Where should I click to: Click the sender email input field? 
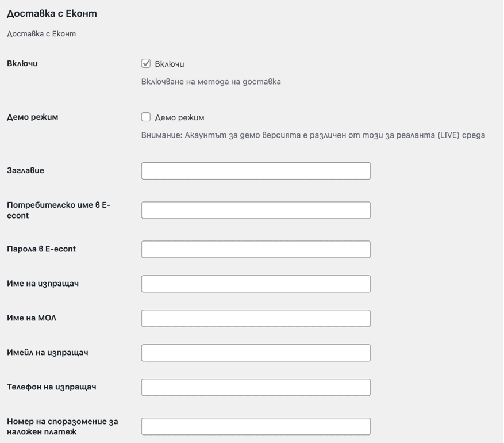tap(256, 353)
